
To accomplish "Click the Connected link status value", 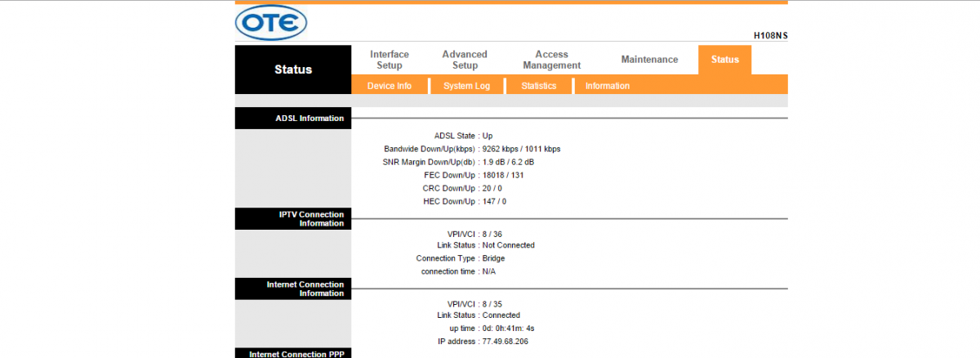I will pyautogui.click(x=501, y=315).
